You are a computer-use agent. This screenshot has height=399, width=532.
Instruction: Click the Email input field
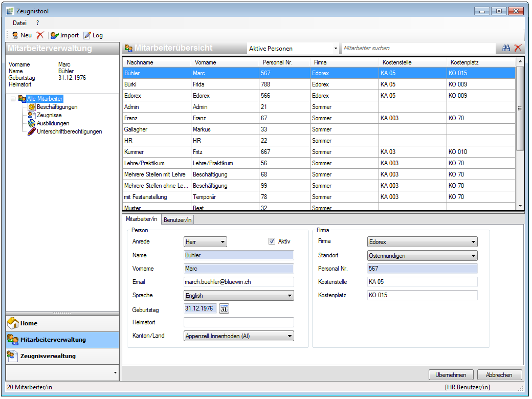238,282
